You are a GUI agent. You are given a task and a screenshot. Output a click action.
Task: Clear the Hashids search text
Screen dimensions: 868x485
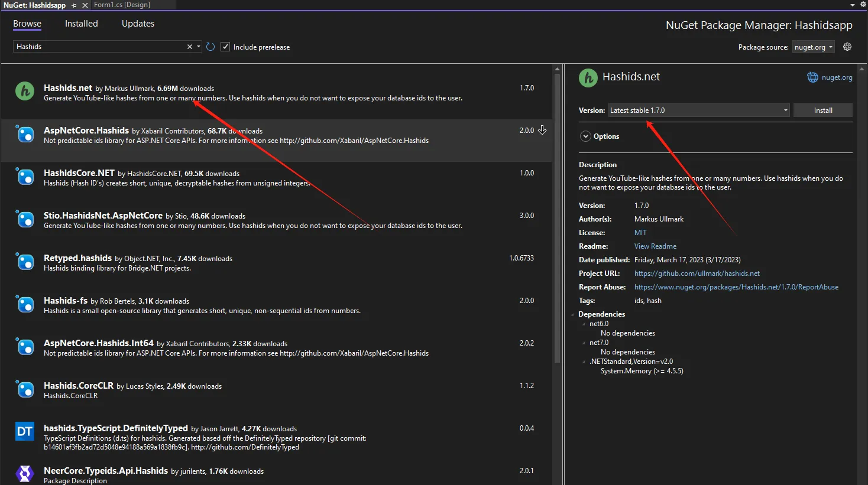tap(190, 47)
